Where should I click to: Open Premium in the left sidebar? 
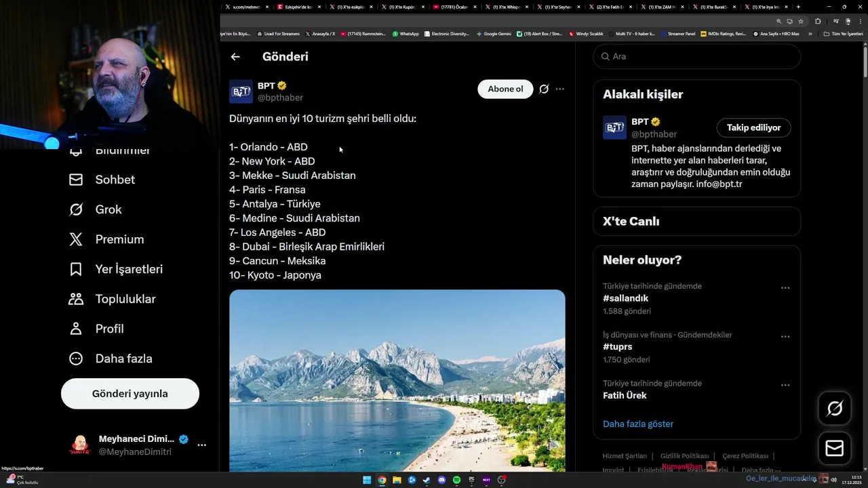click(107, 239)
